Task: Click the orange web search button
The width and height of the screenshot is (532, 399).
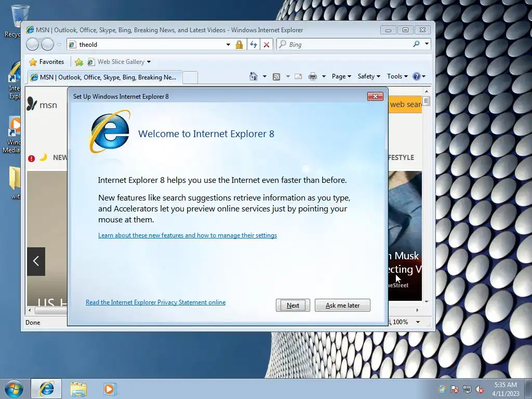Action: pos(405,104)
